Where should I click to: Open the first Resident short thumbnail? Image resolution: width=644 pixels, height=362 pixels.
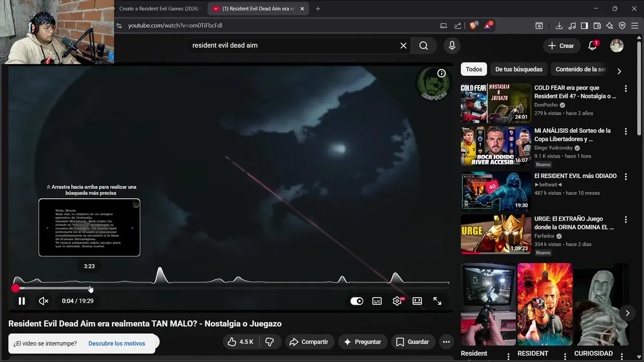coord(489,304)
